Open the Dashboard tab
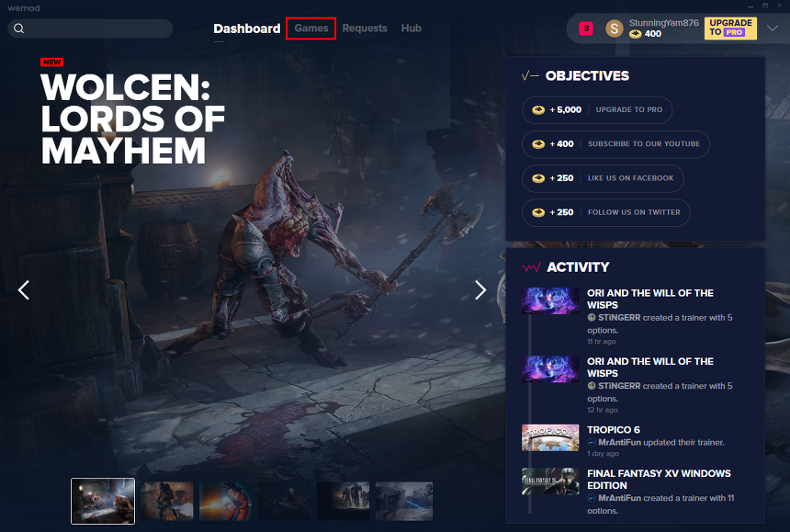The width and height of the screenshot is (790, 532). pyautogui.click(x=247, y=28)
